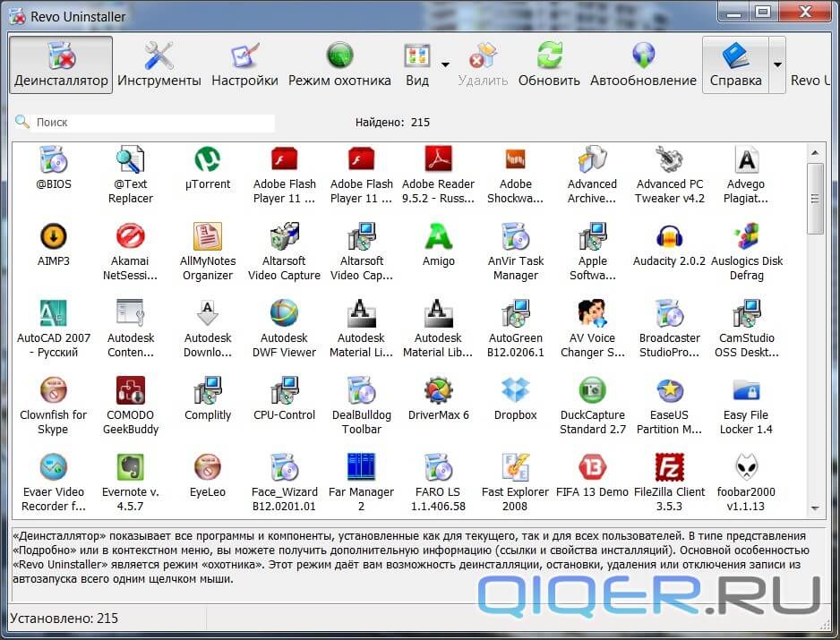The image size is (840, 640).
Task: Select the Evaer Video Recorder icon
Action: 54,467
